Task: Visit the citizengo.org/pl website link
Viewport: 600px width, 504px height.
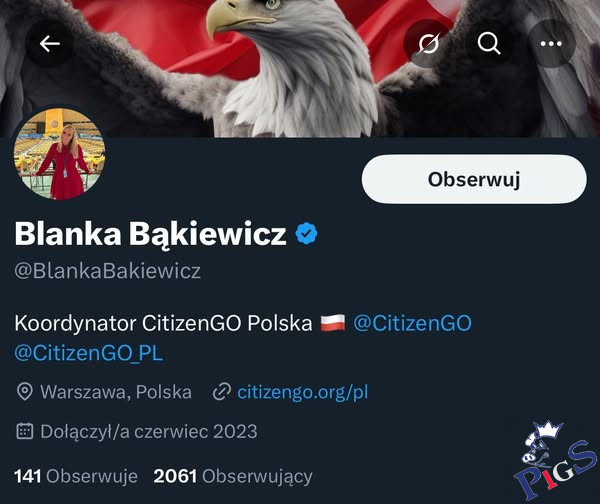Action: click(x=302, y=392)
